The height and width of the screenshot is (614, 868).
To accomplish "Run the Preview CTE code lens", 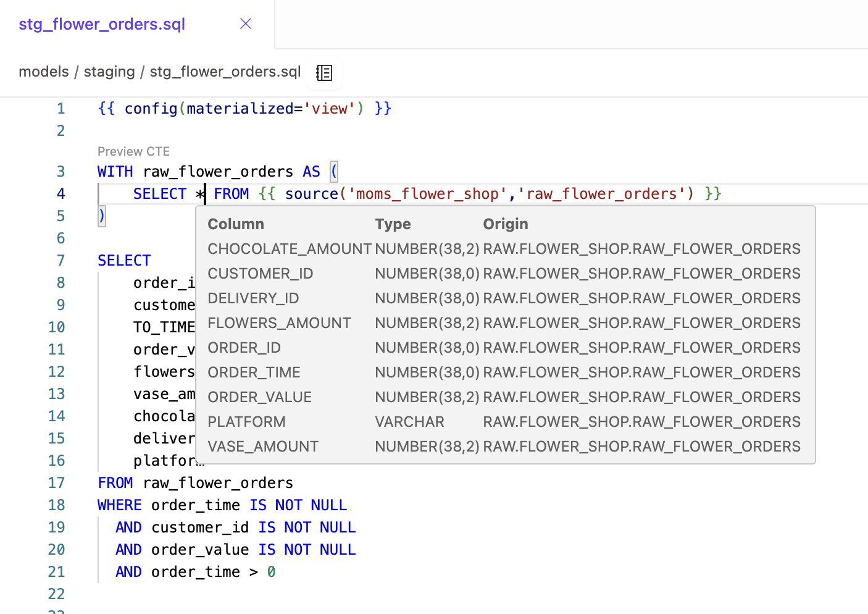I will 133,151.
